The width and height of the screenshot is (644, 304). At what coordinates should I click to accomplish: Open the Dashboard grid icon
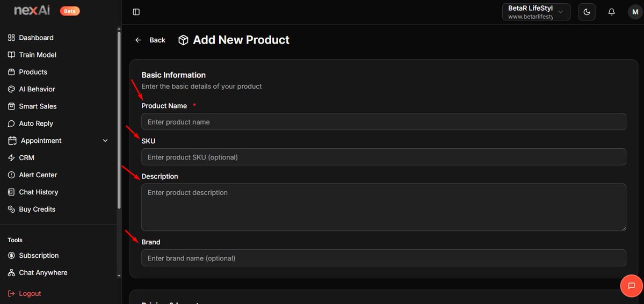(x=11, y=38)
